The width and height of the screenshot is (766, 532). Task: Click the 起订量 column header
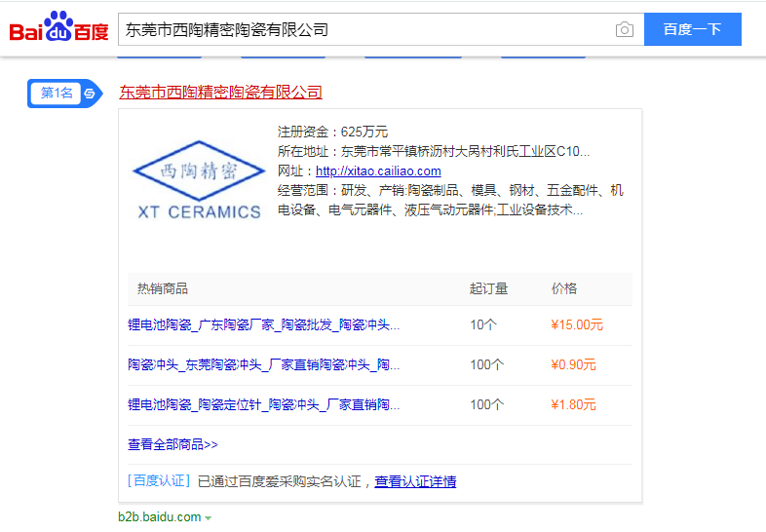pos(488,288)
